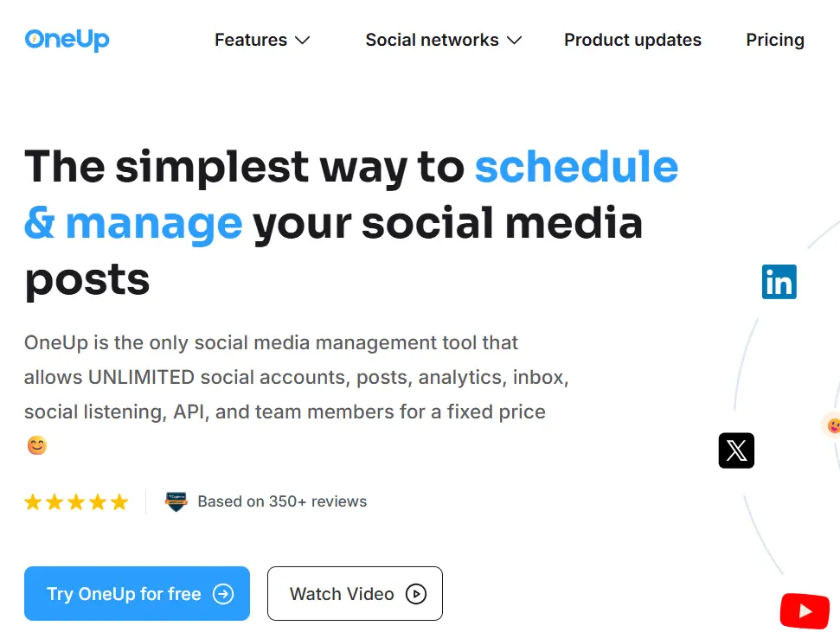Click the LinkedIn icon

click(x=779, y=282)
